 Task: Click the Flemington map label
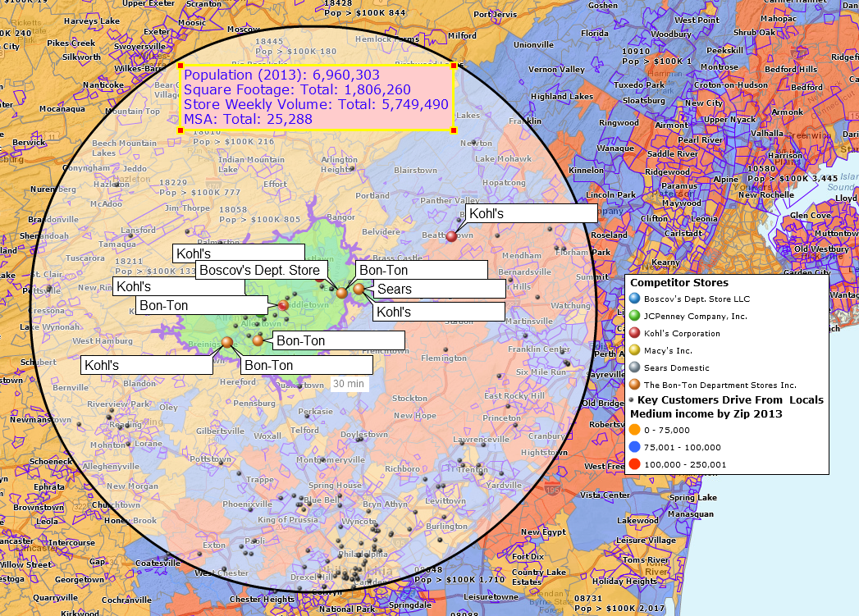(x=444, y=358)
